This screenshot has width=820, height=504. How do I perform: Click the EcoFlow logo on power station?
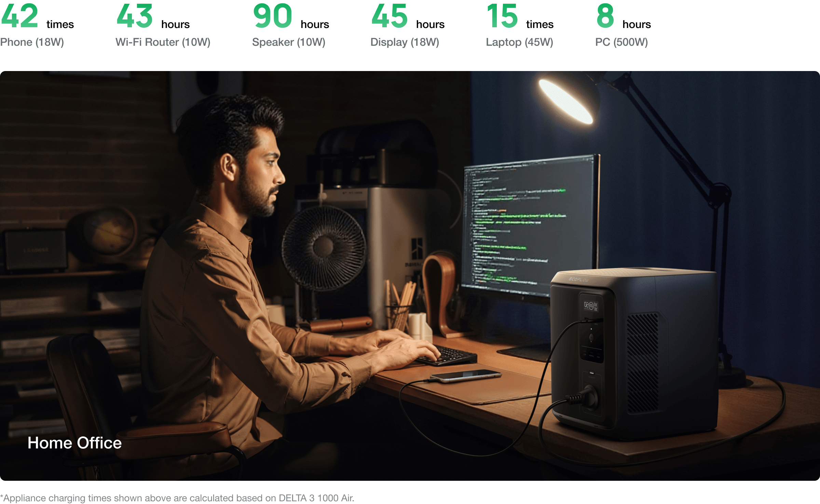(578, 280)
